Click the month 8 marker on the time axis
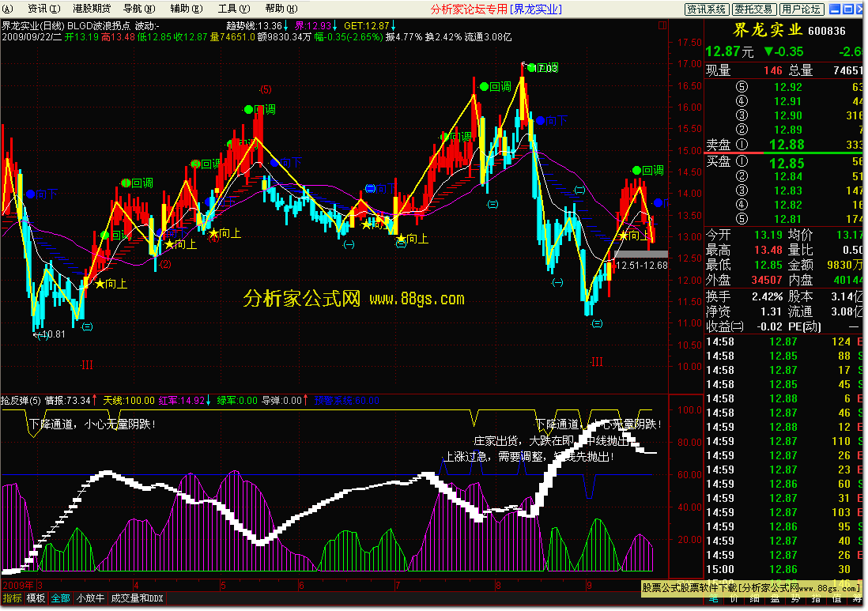This screenshot has width=868, height=611. click(498, 586)
